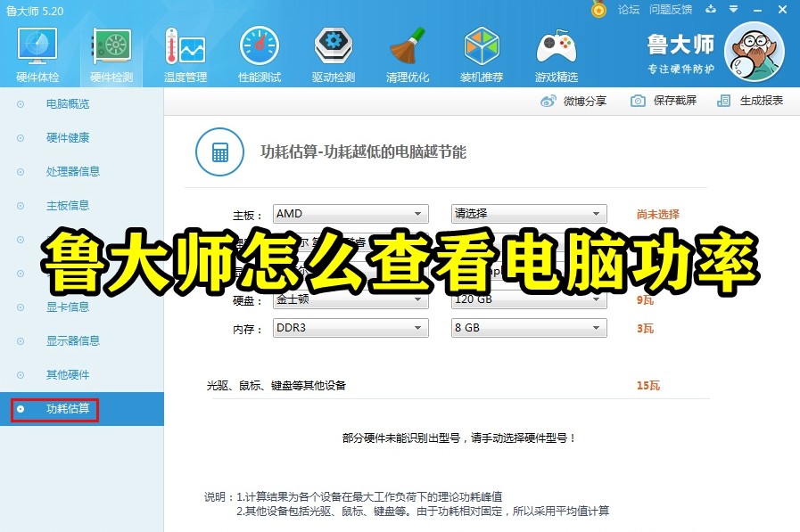Viewport: 800px width, 532px height.
Task: Select 其他硬件 in the sidebar
Action: [68, 374]
